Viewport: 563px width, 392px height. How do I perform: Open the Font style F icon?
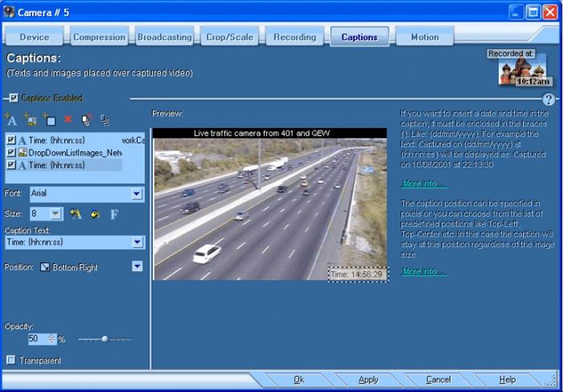pyautogui.click(x=114, y=213)
